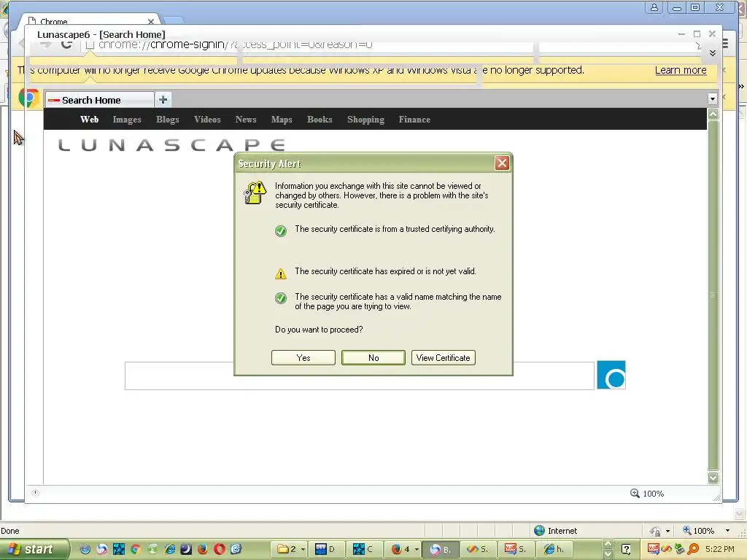Click the green wifi-like icon in quick launch

152,549
